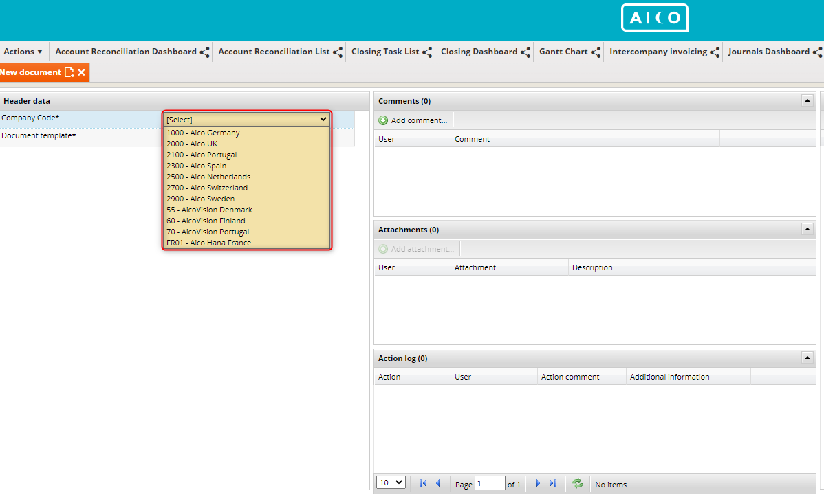Screen dimensions: 824x504
Task: Click the User column header in Attachments
Action: click(413, 267)
